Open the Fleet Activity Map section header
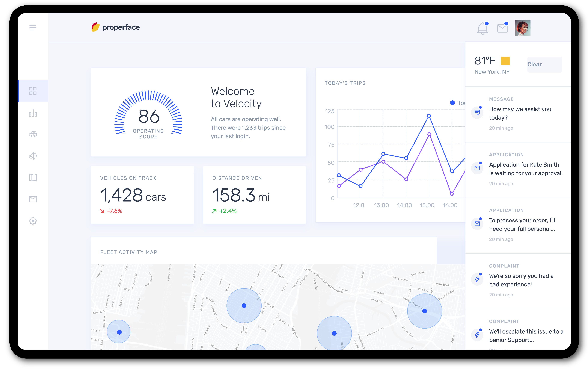The image size is (588, 373). [x=129, y=252]
